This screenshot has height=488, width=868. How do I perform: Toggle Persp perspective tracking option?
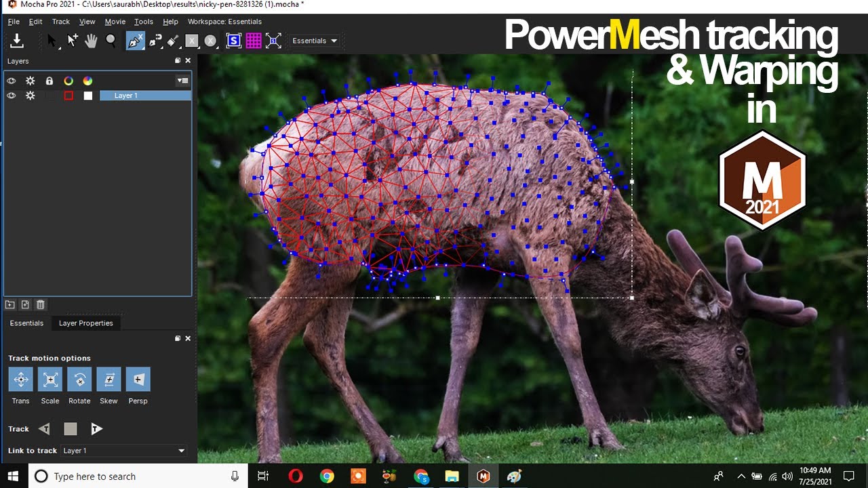138,380
